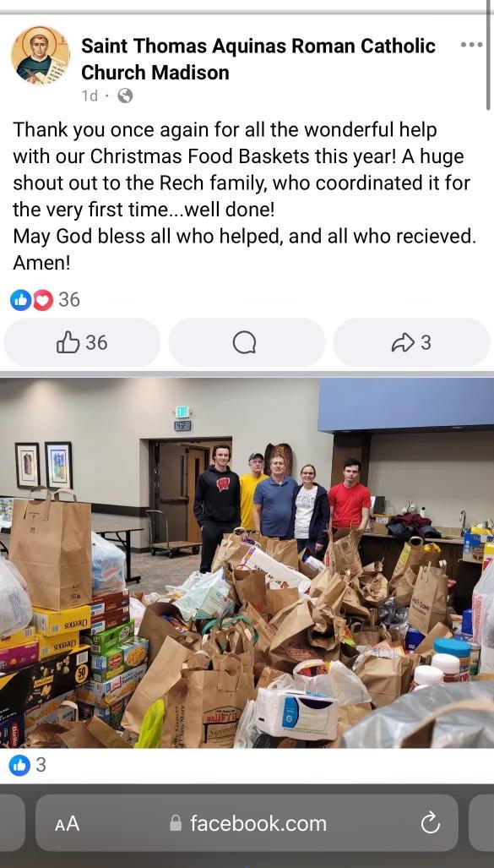The image size is (494, 868).
Task: Tap the facebook.com address bar
Action: pyautogui.click(x=247, y=823)
